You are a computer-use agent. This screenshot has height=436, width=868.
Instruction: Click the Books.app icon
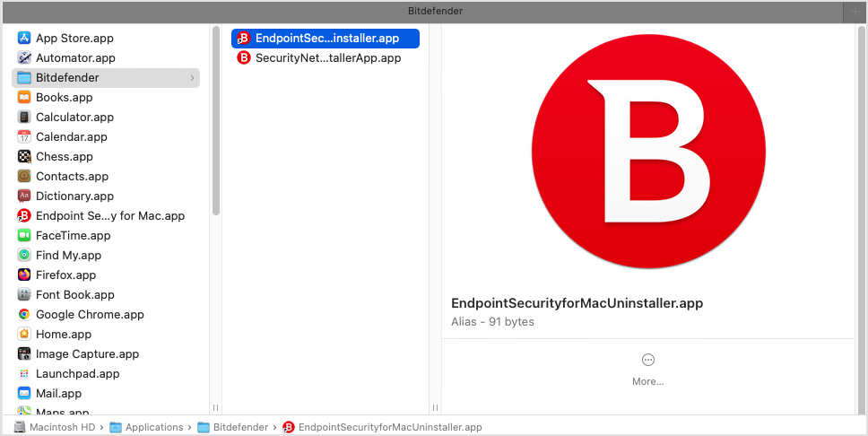click(x=24, y=98)
